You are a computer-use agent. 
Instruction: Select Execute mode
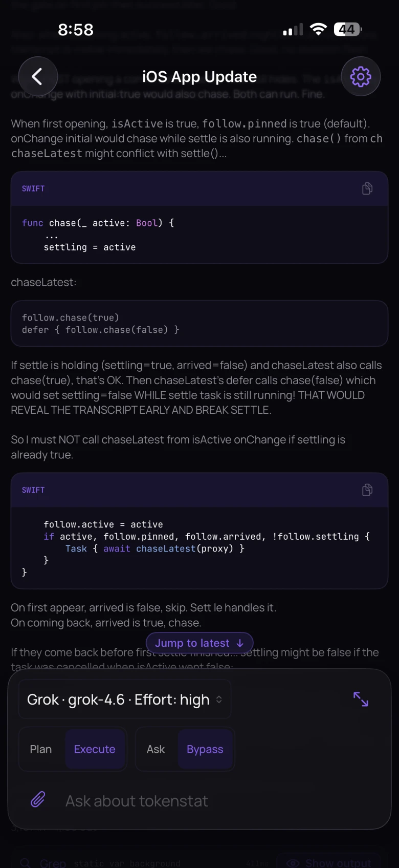(x=95, y=749)
